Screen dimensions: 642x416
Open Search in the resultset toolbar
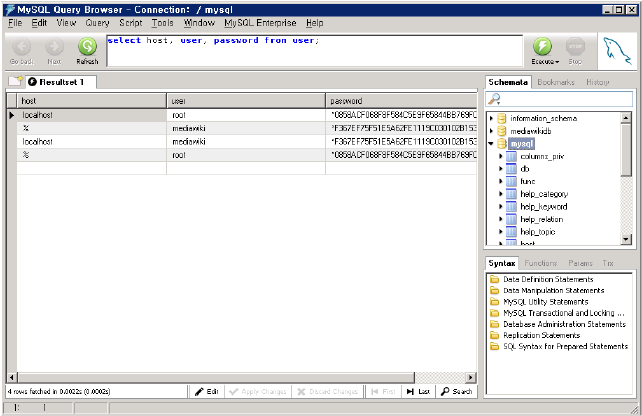[x=456, y=391]
